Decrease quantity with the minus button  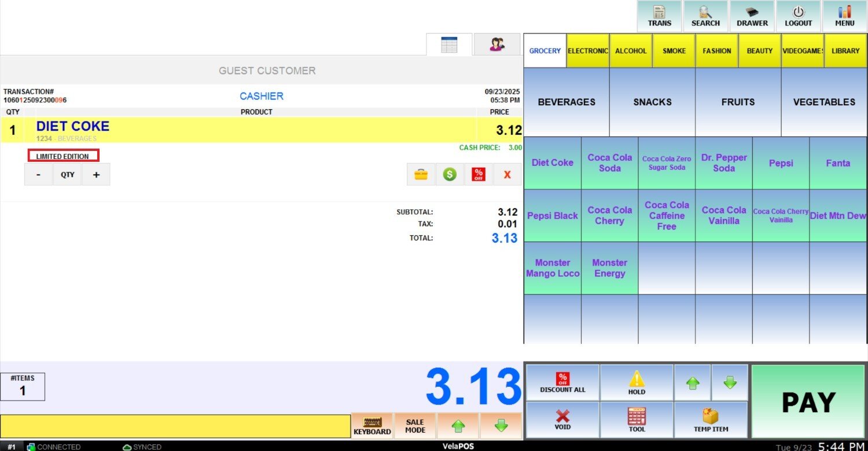tap(39, 174)
